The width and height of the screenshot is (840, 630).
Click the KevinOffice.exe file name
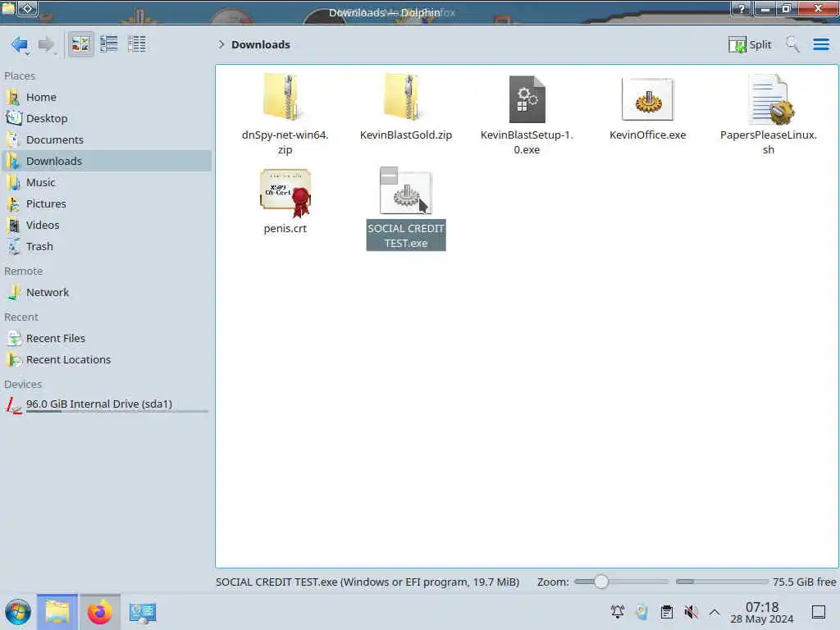pos(648,135)
